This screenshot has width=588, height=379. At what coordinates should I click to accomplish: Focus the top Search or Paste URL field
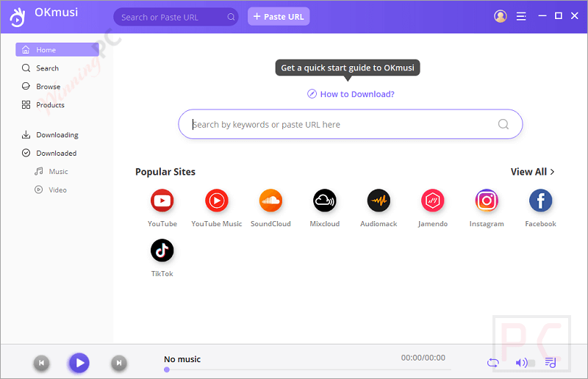pos(176,17)
